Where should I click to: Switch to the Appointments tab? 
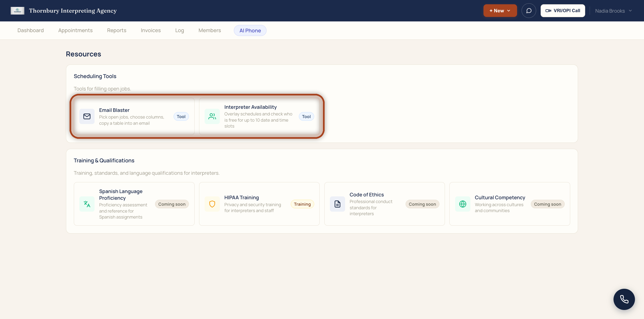click(x=75, y=30)
